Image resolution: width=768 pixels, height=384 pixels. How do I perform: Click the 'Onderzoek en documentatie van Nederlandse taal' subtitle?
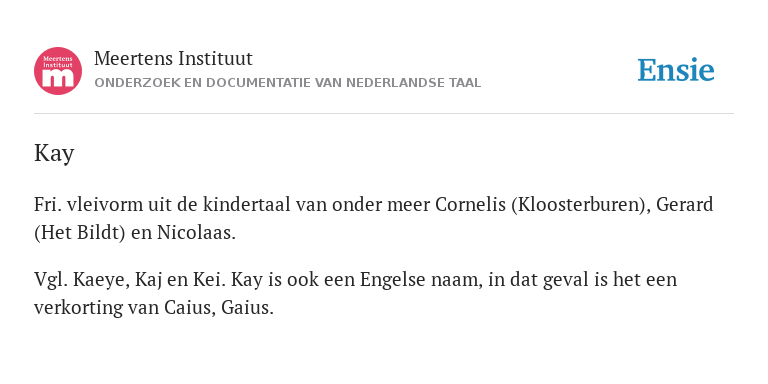[288, 83]
